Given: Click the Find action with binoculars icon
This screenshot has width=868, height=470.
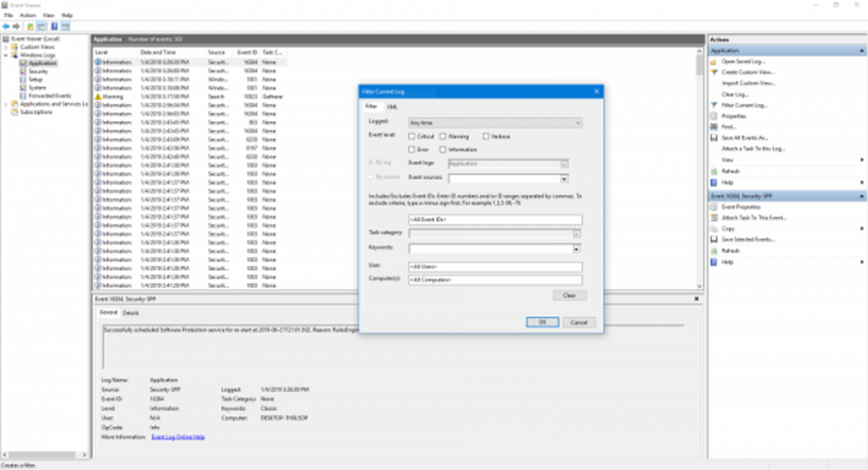Looking at the screenshot, I should point(728,127).
